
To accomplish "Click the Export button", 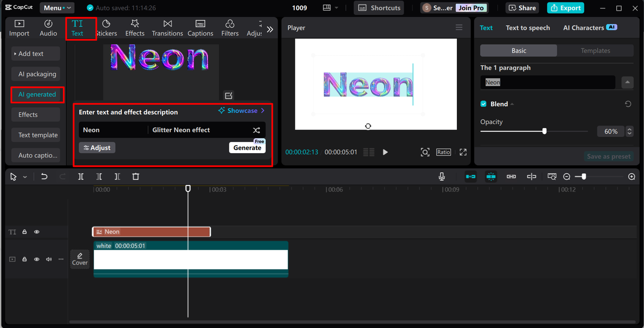I will click(x=566, y=8).
